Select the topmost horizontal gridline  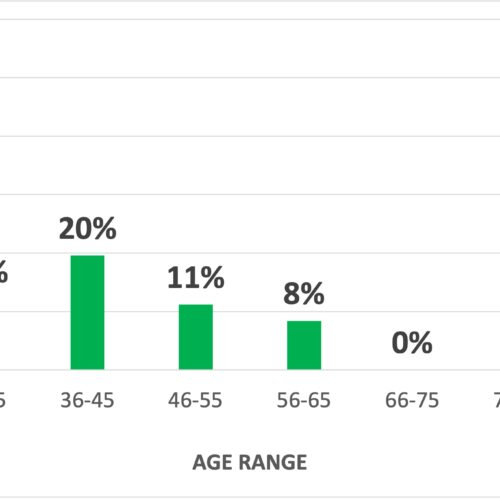250,19
